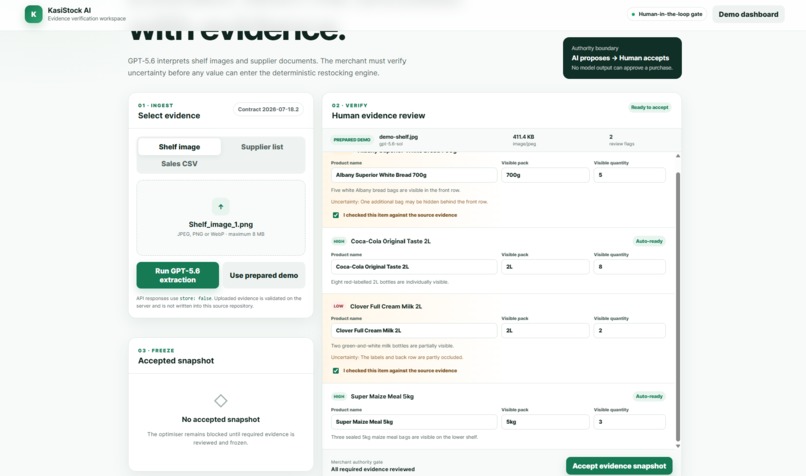Edit Clover milk visible pack field

tap(545, 330)
